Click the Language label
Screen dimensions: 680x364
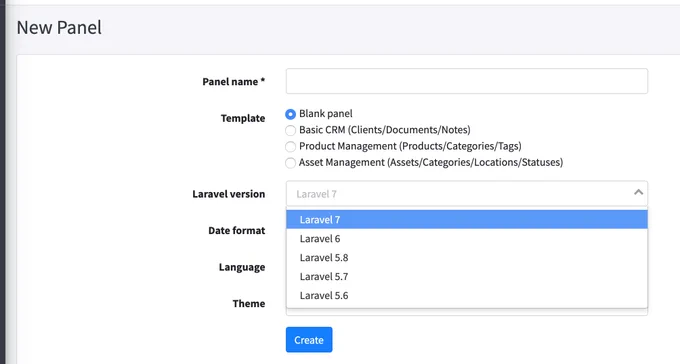click(x=242, y=267)
